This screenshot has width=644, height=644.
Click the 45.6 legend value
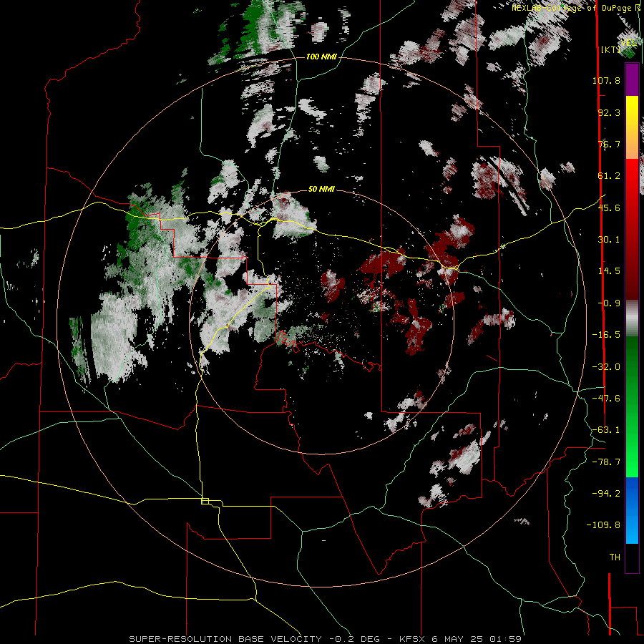(609, 208)
